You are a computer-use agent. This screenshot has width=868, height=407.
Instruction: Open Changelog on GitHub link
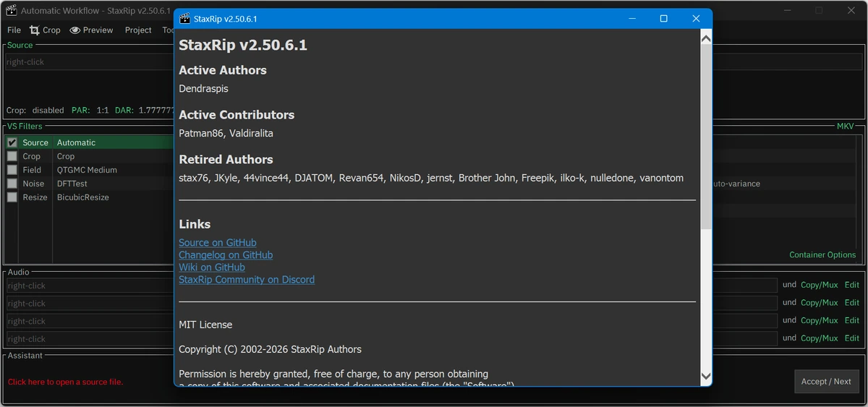point(226,255)
